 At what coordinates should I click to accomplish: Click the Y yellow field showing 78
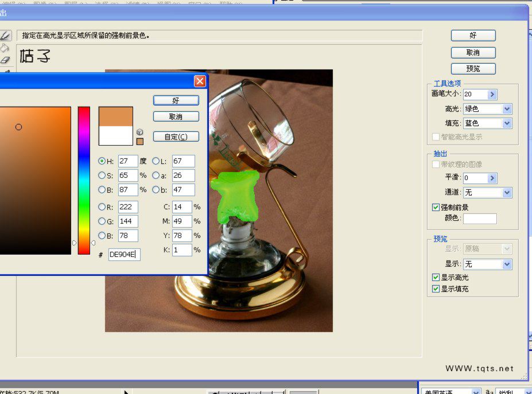point(182,235)
